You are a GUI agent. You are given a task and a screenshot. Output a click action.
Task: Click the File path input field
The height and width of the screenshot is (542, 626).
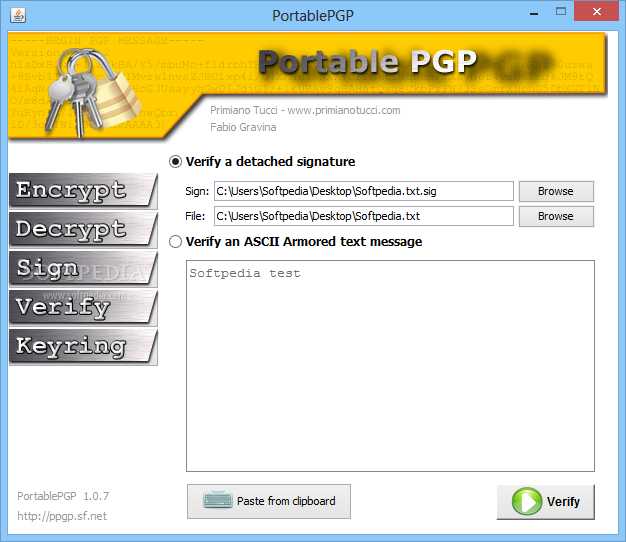point(364,216)
